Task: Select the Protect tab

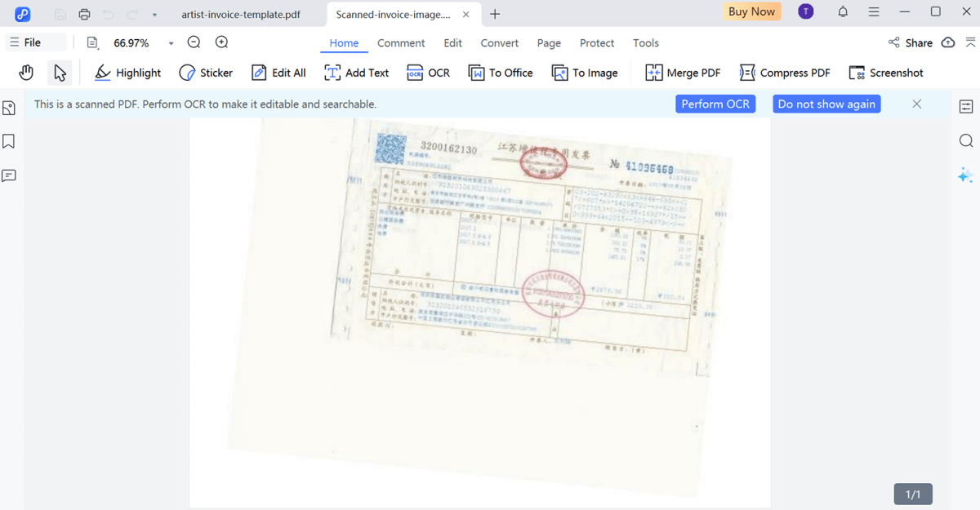Action: click(597, 42)
